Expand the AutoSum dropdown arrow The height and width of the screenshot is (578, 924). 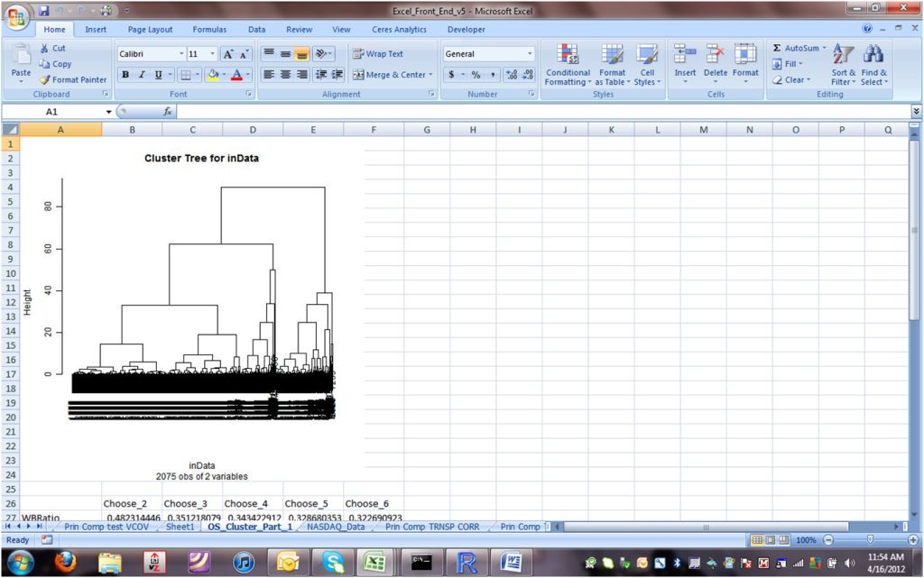825,49
